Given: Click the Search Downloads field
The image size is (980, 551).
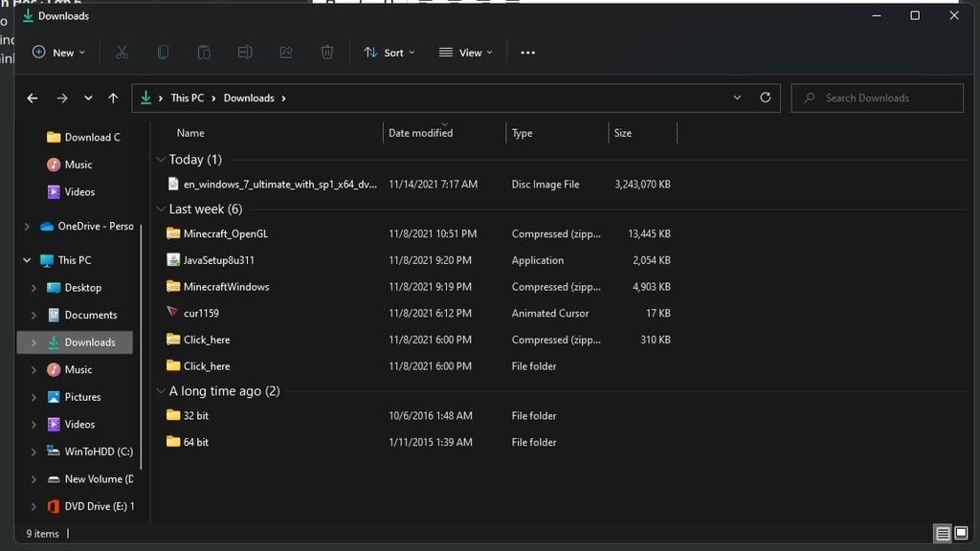Looking at the screenshot, I should pos(877,99).
